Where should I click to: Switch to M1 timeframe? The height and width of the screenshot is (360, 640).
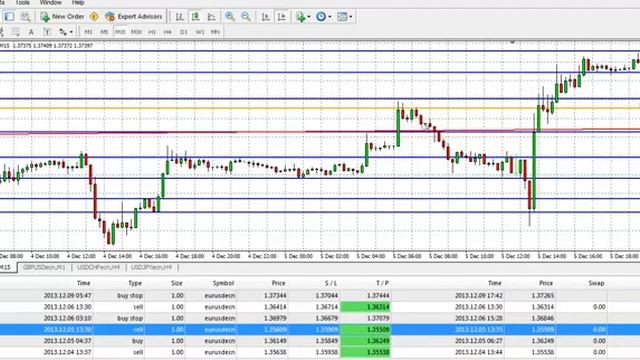pos(88,32)
